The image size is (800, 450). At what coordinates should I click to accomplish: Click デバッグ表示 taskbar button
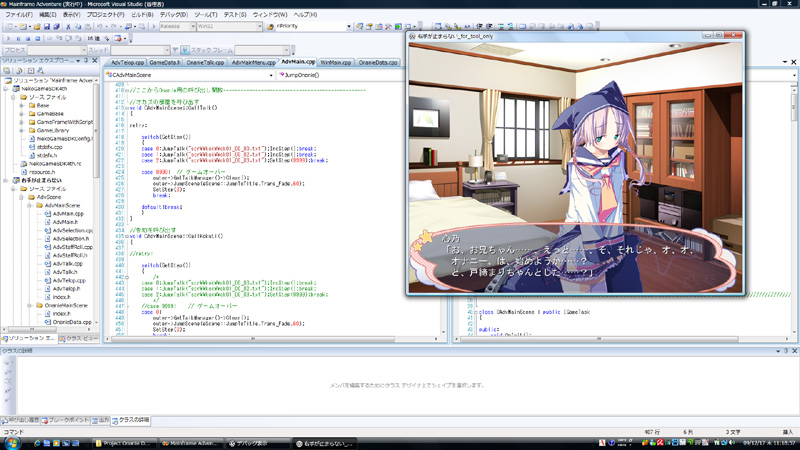257,443
